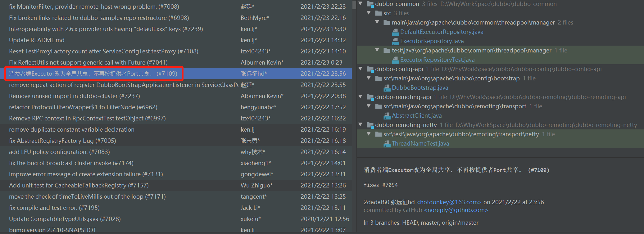Click file icon of ExecutorRepository.java

[x=395, y=41]
